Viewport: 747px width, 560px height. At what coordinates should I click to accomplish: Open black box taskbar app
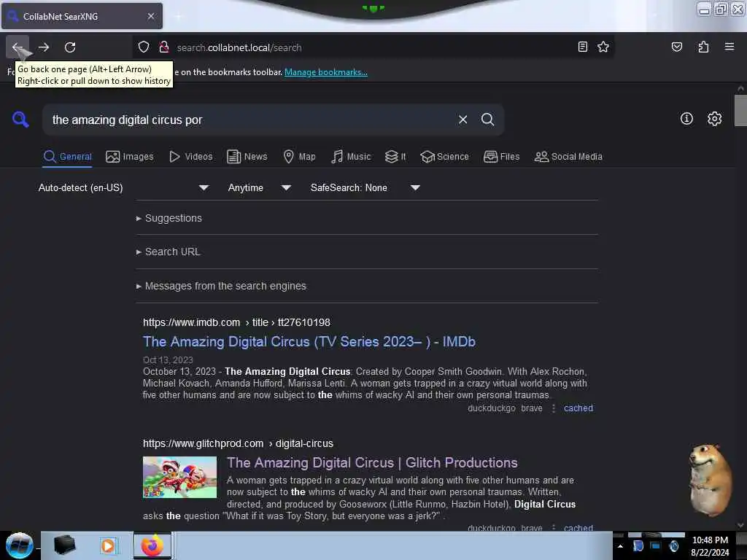[64, 545]
